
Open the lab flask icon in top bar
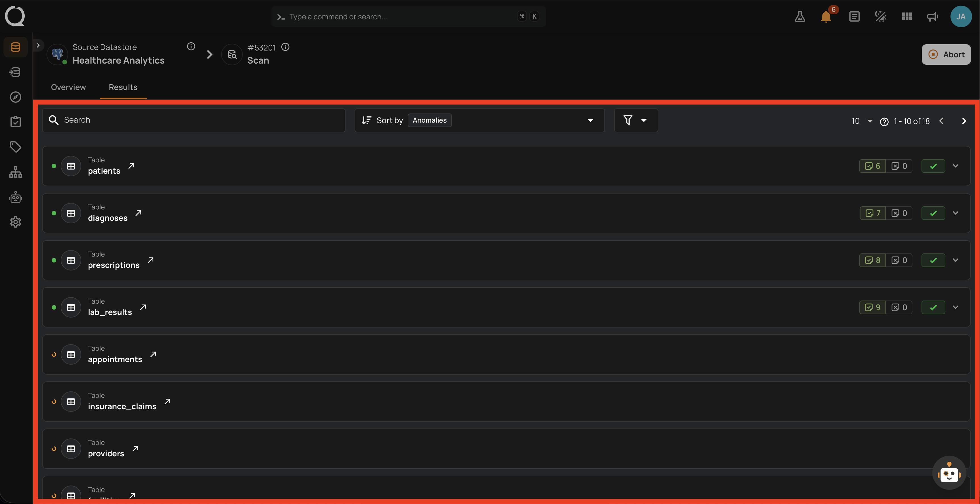coord(800,16)
